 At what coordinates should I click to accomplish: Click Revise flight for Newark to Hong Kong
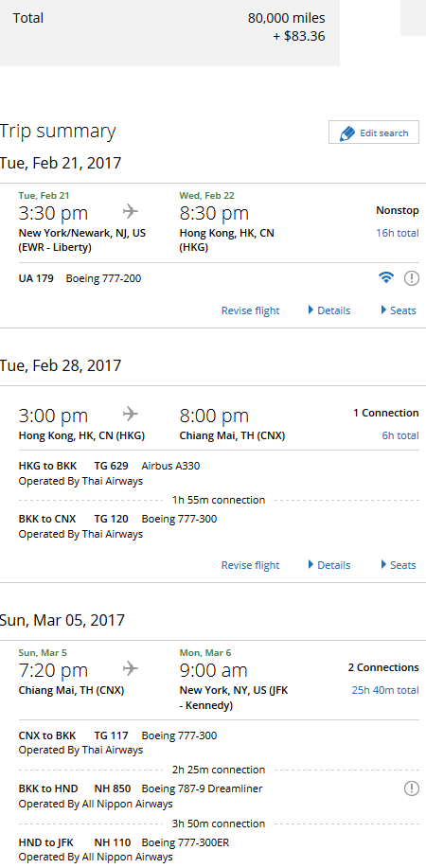point(250,310)
